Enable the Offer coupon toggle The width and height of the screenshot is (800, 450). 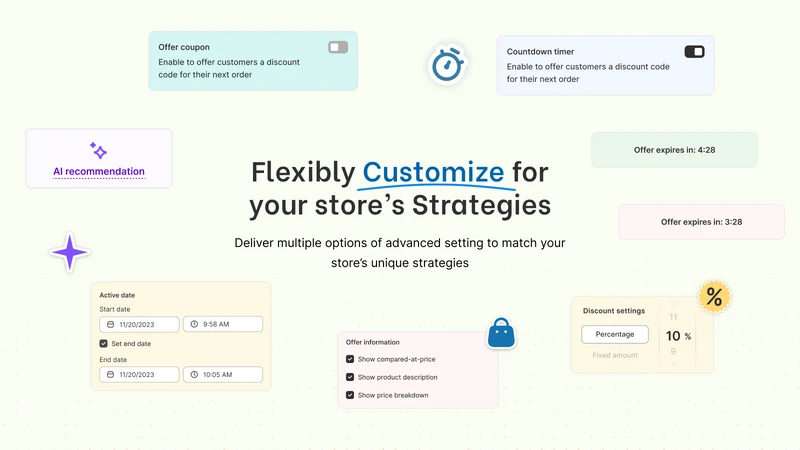pos(338,47)
